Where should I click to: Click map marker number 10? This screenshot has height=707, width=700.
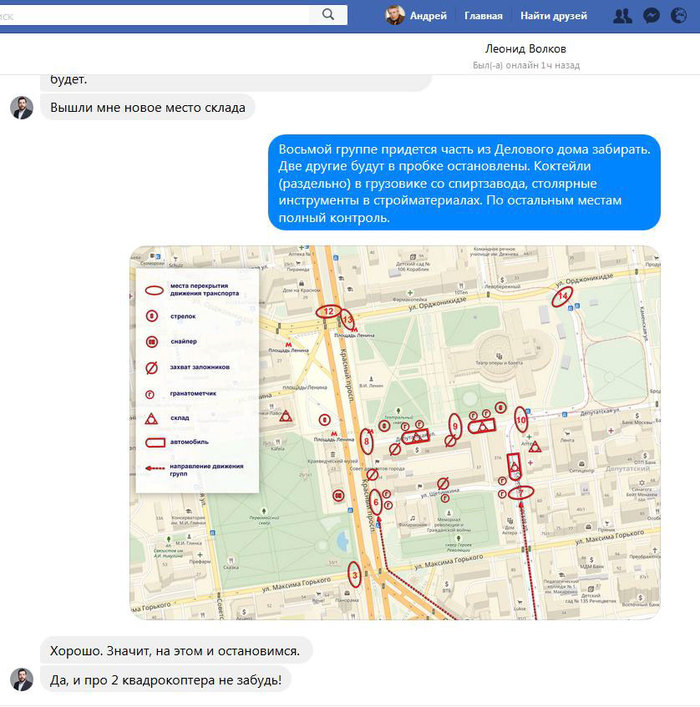point(521,420)
